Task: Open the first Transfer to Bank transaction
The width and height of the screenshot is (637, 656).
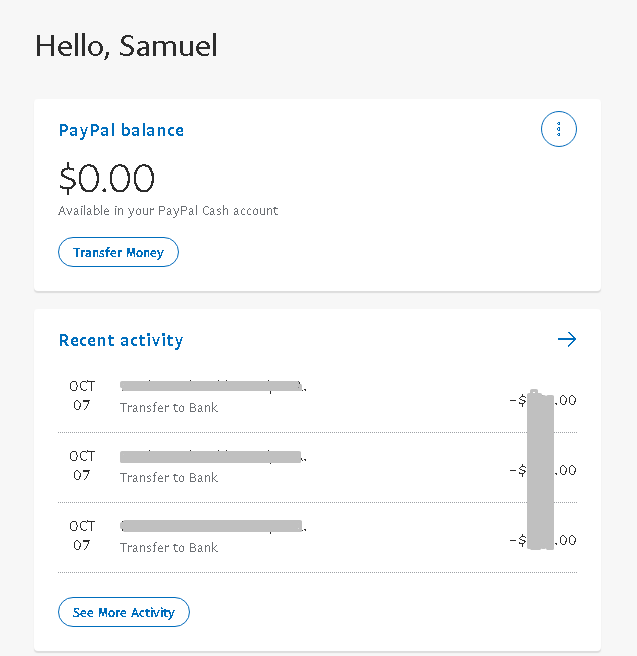Action: pyautogui.click(x=169, y=408)
